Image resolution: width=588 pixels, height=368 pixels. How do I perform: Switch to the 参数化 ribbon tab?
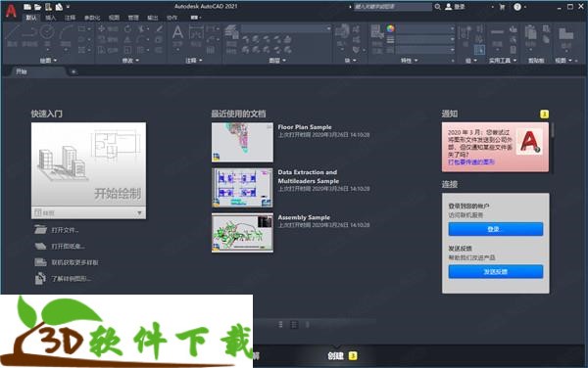point(92,18)
